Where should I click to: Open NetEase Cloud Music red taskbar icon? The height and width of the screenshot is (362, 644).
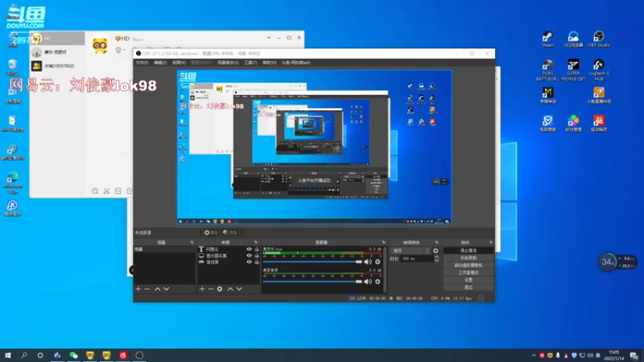tap(123, 355)
